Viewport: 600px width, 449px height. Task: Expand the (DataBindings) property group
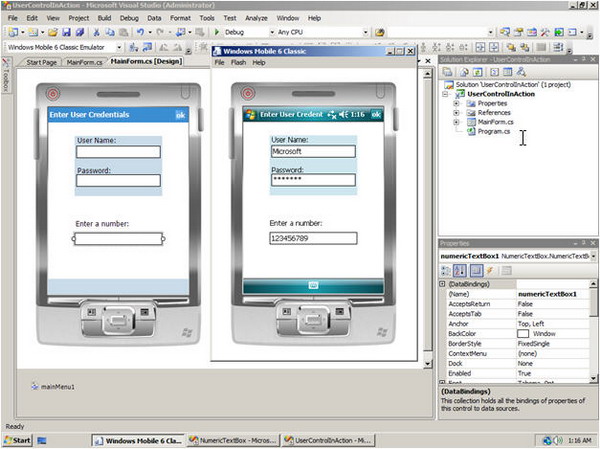coord(442,284)
